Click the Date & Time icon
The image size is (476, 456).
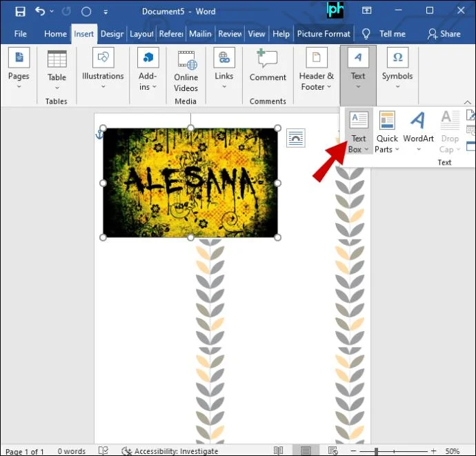point(471,130)
